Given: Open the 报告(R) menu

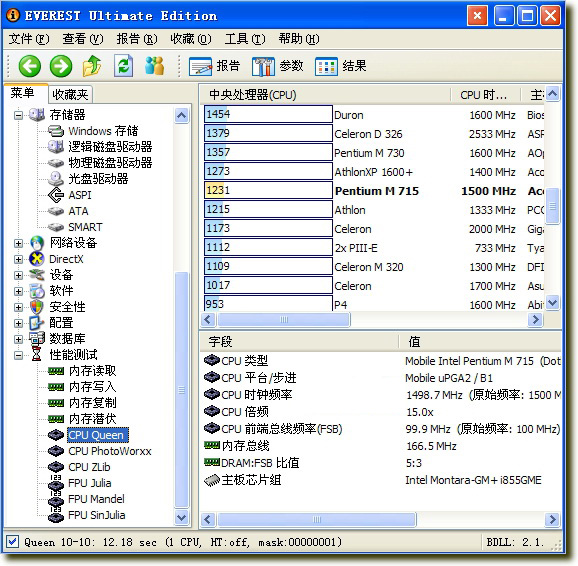Looking at the screenshot, I should tap(137, 39).
